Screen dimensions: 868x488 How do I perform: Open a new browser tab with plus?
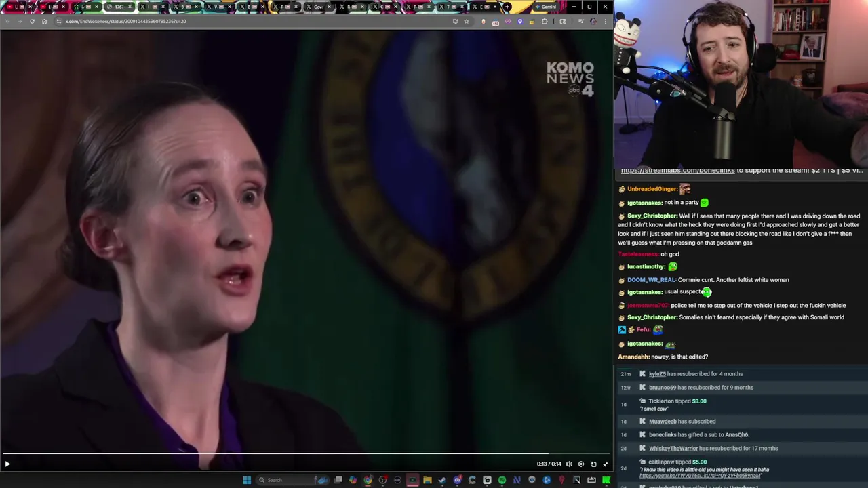(x=507, y=7)
